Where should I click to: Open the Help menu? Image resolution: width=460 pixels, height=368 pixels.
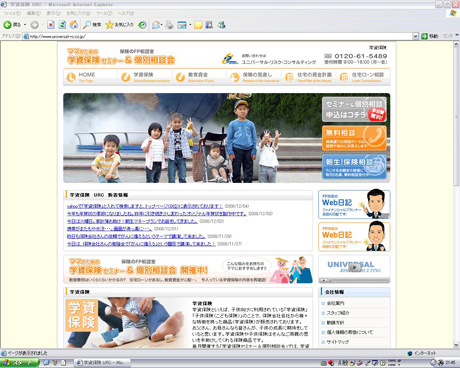[126, 13]
